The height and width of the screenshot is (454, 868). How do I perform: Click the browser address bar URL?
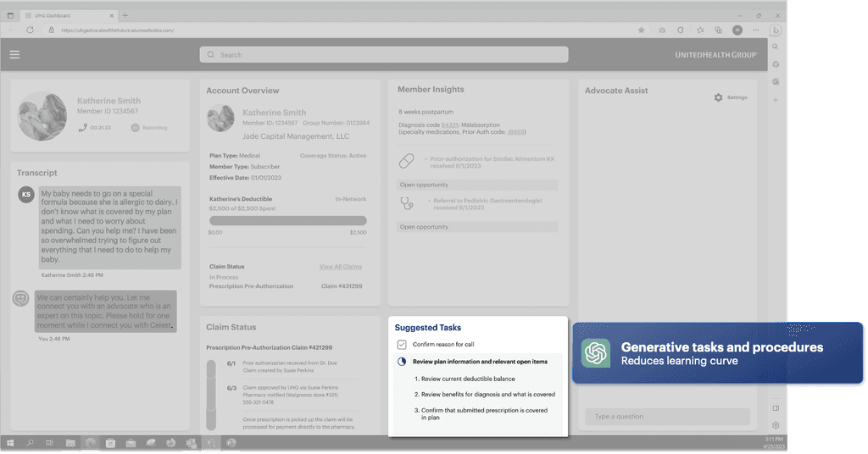pyautogui.click(x=118, y=30)
